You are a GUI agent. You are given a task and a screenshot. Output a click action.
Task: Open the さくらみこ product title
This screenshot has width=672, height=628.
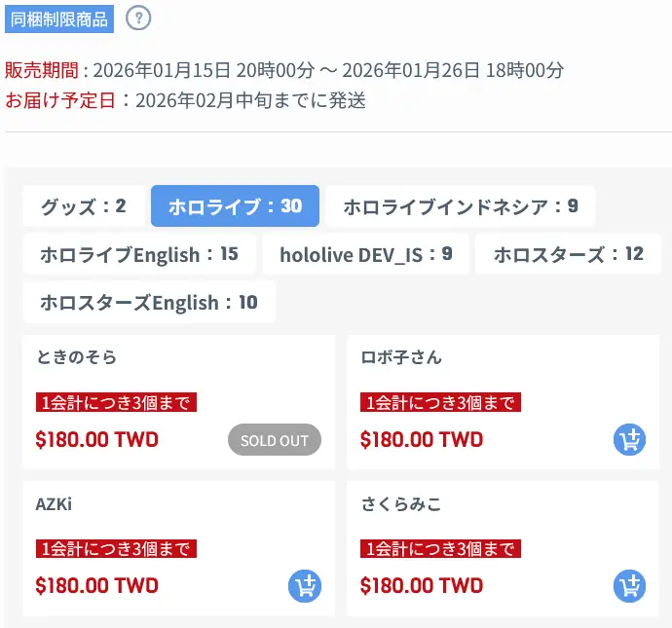(400, 503)
